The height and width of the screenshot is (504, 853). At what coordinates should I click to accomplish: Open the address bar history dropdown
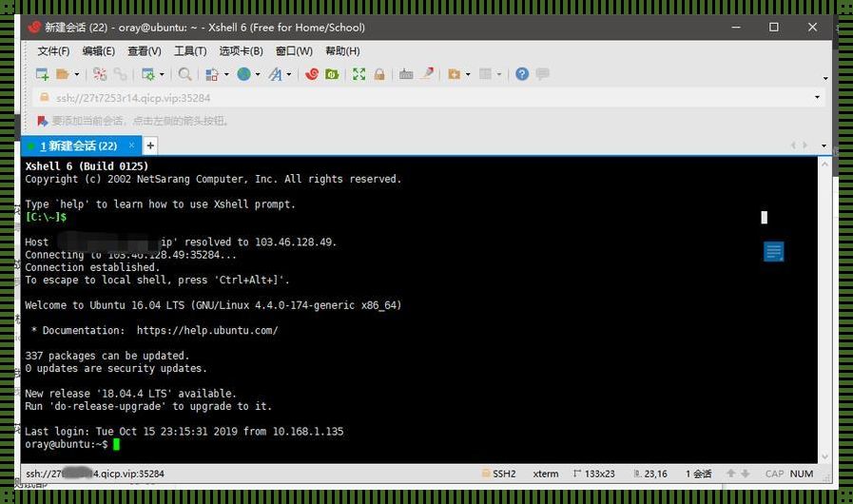817,98
